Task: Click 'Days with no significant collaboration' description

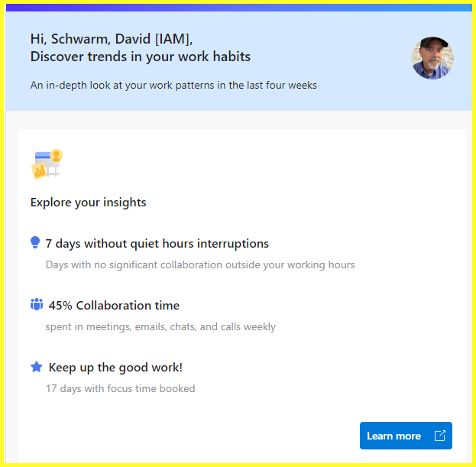Action: tap(200, 265)
